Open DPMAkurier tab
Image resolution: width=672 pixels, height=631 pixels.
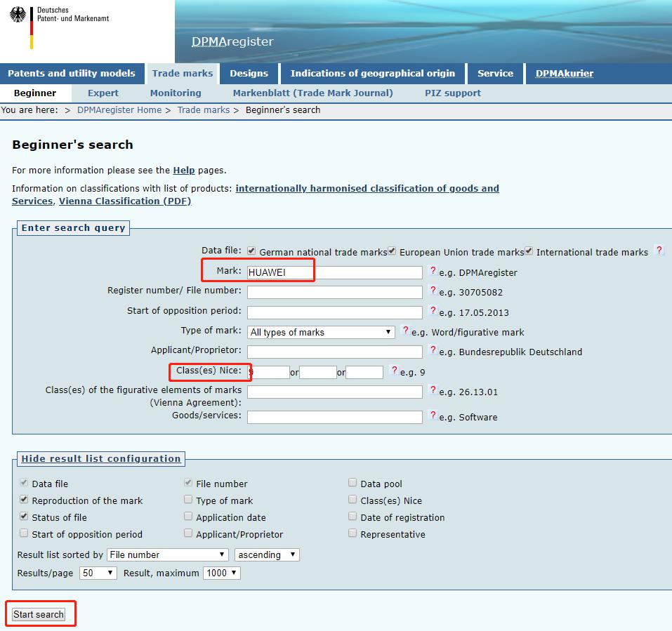pyautogui.click(x=565, y=74)
